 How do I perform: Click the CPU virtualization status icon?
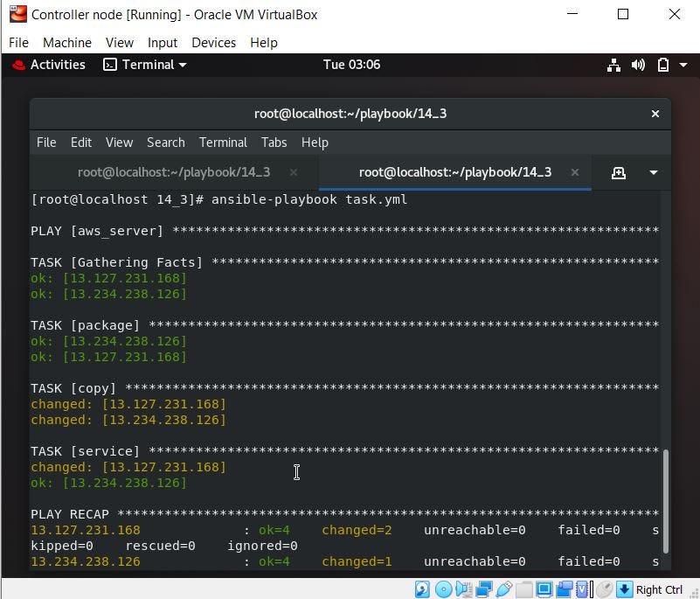point(582,589)
